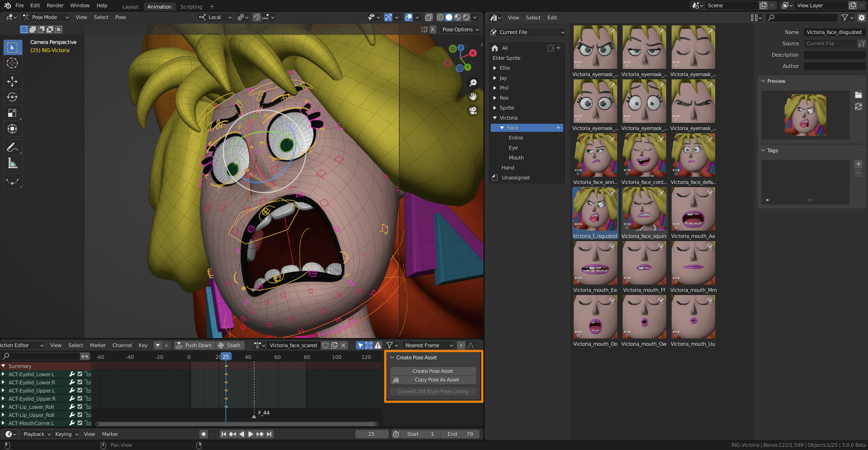
Task: Select the Scale tool
Action: pyautogui.click(x=13, y=113)
